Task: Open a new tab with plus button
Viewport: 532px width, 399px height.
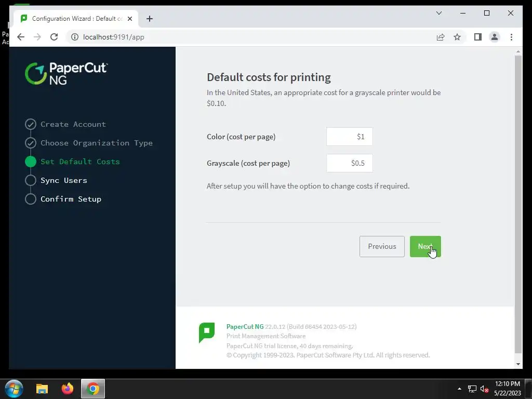Action: pos(150,19)
